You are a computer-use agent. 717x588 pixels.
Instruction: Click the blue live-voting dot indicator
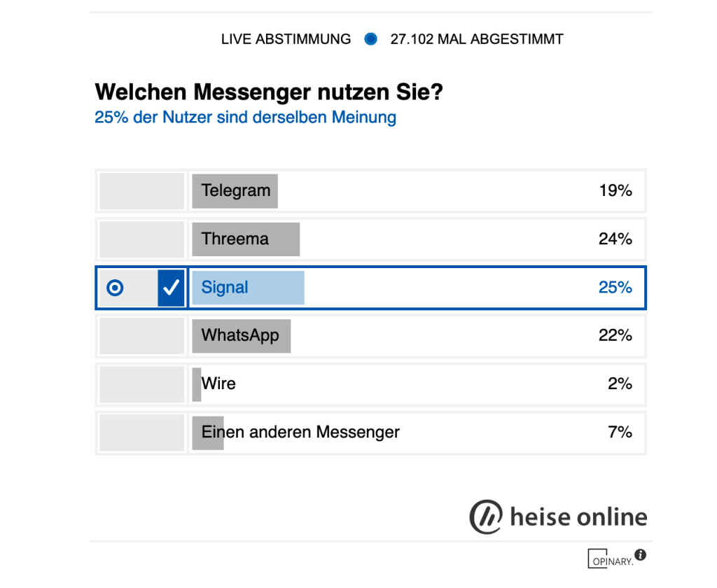pyautogui.click(x=370, y=39)
